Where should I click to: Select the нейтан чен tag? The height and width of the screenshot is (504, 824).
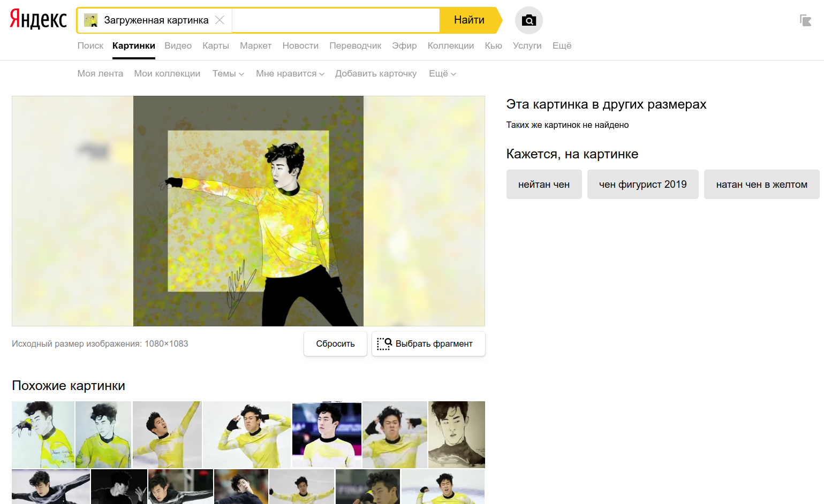click(x=543, y=185)
